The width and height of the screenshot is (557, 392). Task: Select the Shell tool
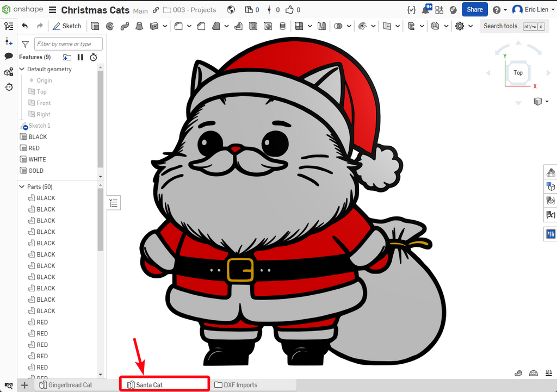coord(253,26)
